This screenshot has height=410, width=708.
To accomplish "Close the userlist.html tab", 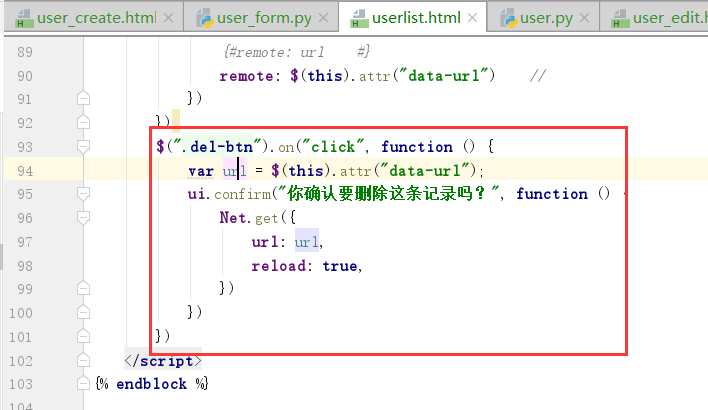I will (x=472, y=18).
